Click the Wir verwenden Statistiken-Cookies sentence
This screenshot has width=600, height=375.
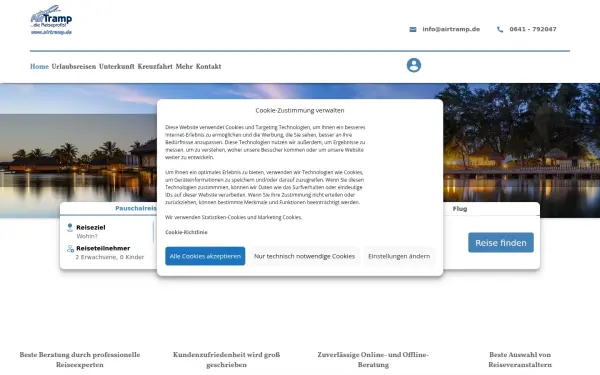tap(233, 217)
